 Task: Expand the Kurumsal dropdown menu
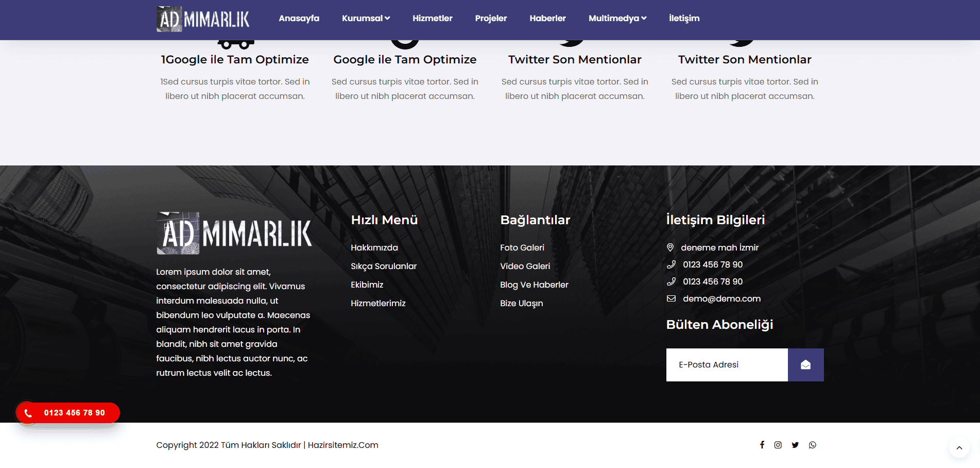pyautogui.click(x=366, y=18)
